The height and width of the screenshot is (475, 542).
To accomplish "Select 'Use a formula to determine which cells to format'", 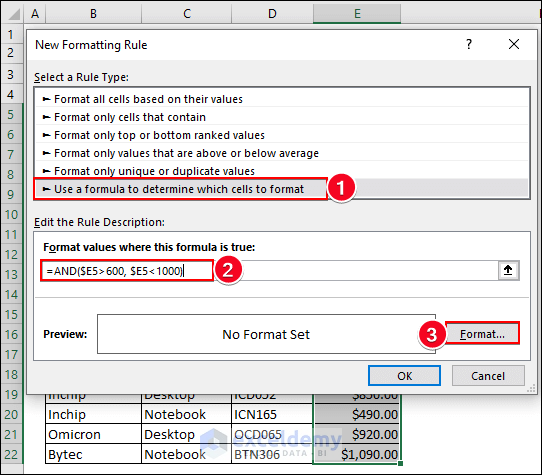I will [281, 189].
